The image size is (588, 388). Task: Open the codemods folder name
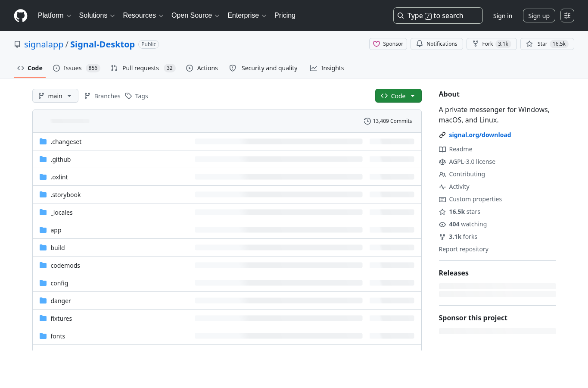pyautogui.click(x=65, y=266)
